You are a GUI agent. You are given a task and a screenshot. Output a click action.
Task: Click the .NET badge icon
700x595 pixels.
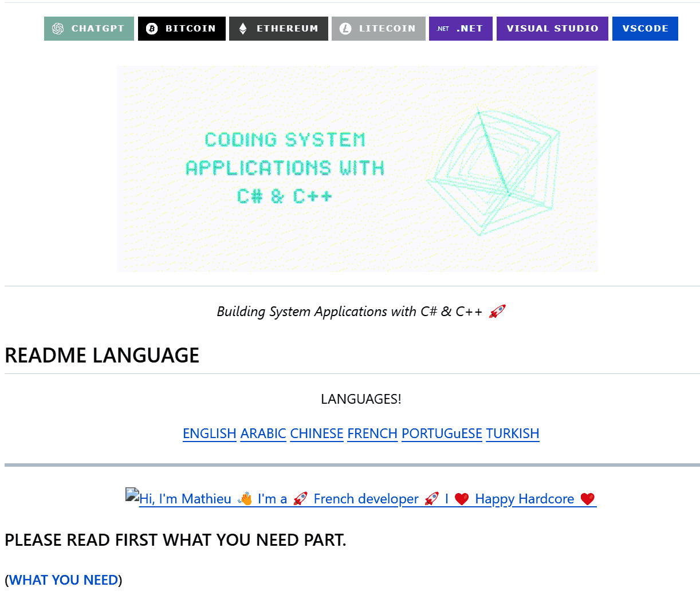tap(441, 27)
